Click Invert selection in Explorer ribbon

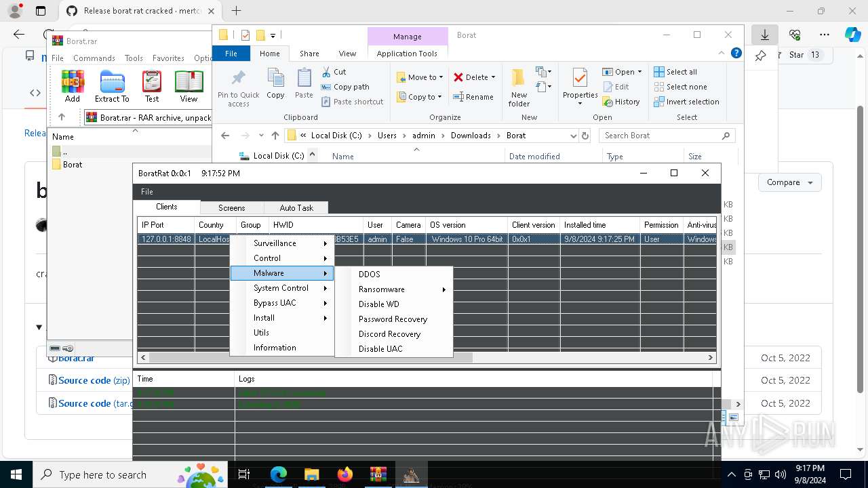686,102
